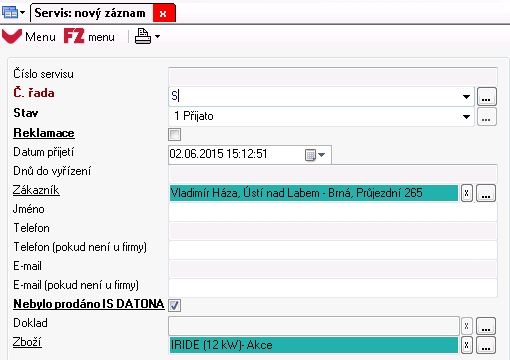
Task: Click the Zboží underlined label link
Action: click(x=27, y=342)
